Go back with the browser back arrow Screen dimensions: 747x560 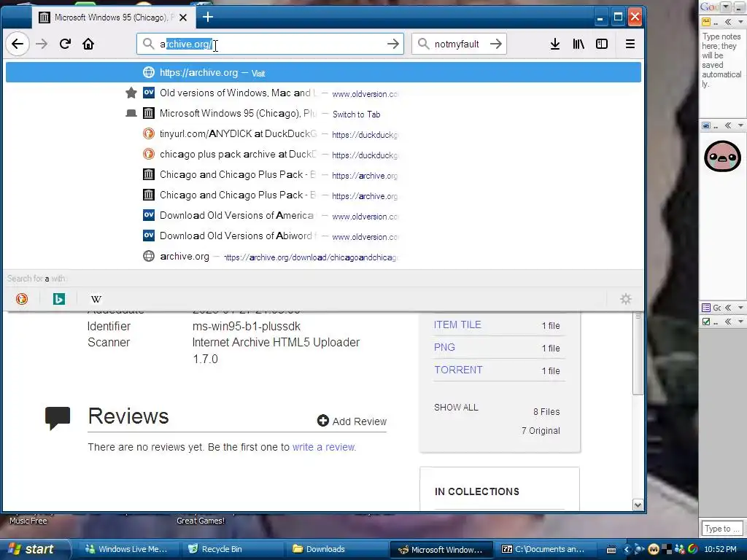18,44
